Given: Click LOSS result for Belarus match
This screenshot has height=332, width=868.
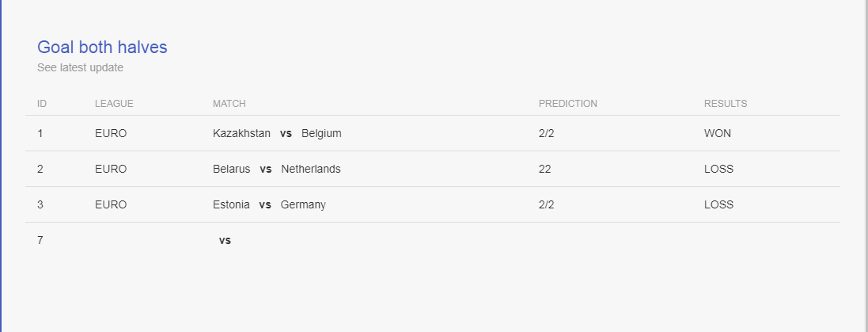Looking at the screenshot, I should coord(718,169).
